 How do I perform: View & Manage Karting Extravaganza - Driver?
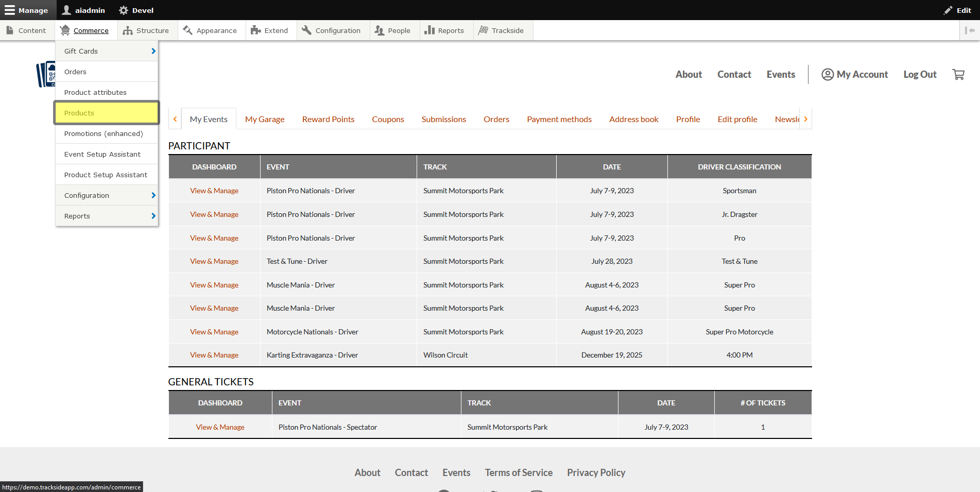214,355
